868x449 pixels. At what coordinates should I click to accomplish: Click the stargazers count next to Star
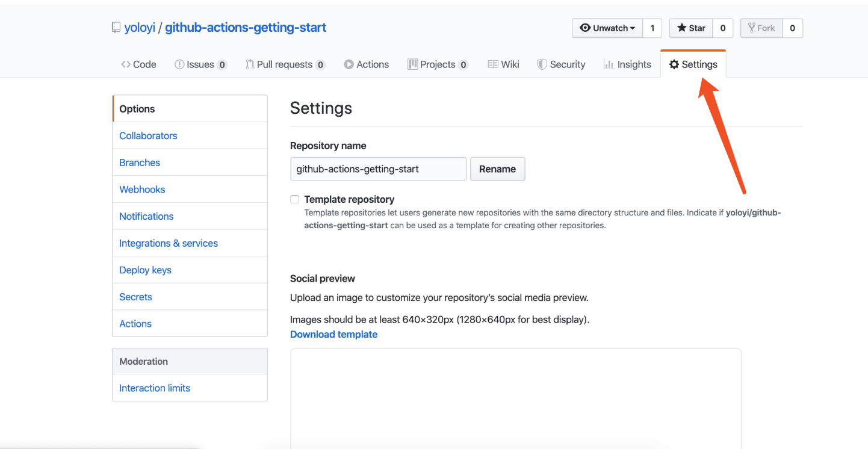pyautogui.click(x=722, y=28)
